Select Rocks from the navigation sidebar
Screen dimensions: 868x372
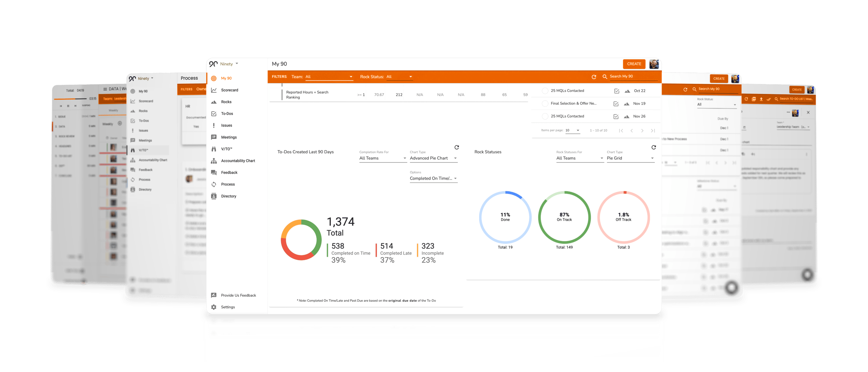point(227,102)
